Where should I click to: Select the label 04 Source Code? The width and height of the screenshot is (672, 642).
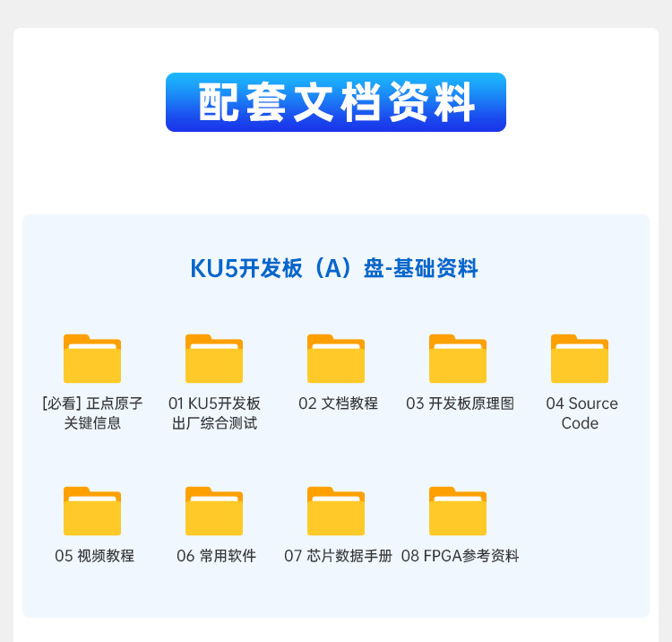(582, 413)
